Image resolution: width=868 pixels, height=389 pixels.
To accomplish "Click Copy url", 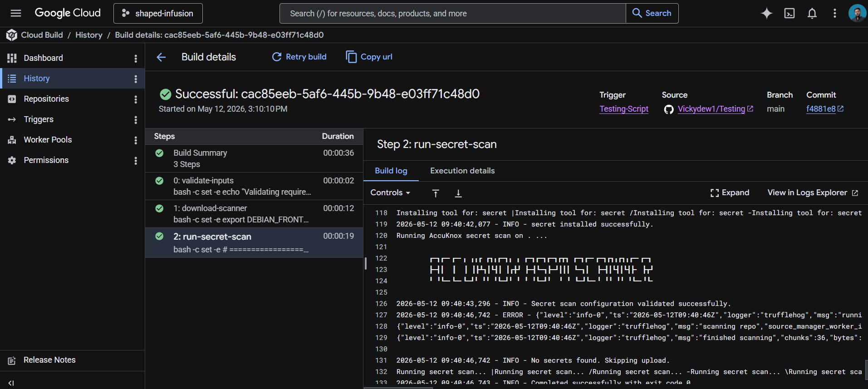I will tap(369, 57).
